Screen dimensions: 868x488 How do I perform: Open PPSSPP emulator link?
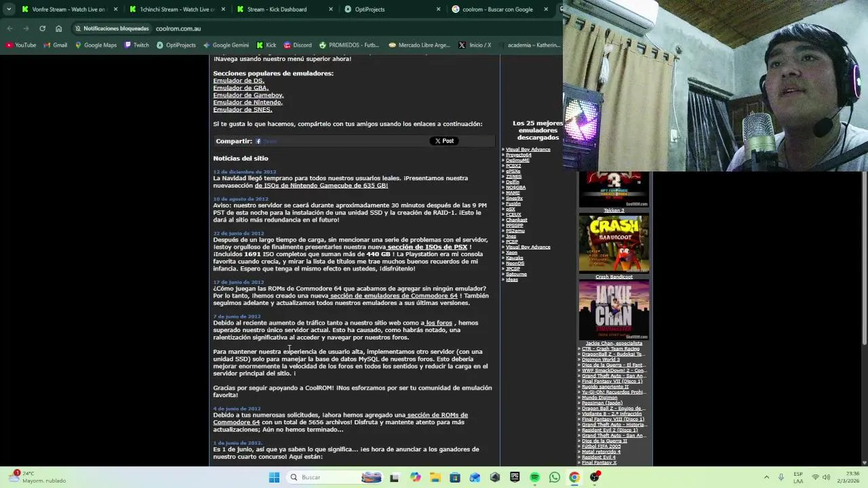tap(515, 226)
